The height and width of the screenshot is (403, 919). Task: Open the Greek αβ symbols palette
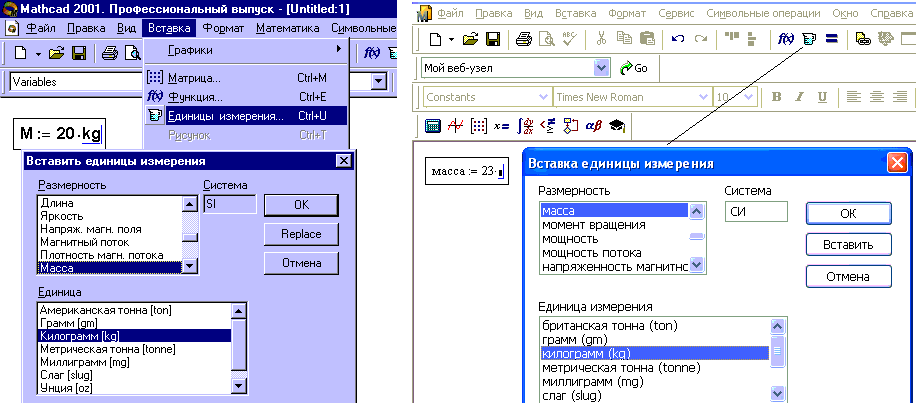click(x=593, y=126)
